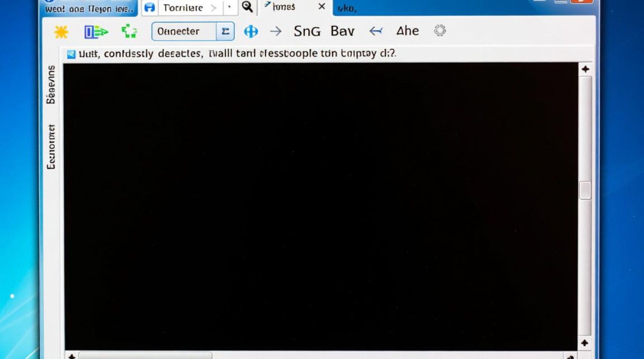Screen dimensions: 644x359
Task: Close the lomes tab
Action: [322, 7]
